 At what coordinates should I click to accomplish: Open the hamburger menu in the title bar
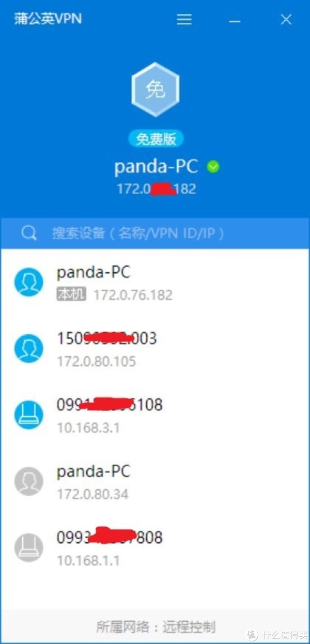click(184, 20)
